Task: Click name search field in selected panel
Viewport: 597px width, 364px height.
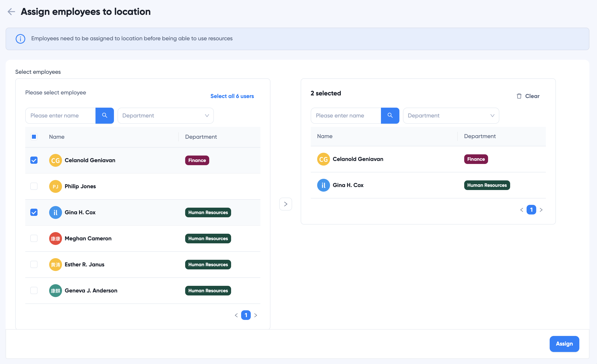Action: (346, 115)
